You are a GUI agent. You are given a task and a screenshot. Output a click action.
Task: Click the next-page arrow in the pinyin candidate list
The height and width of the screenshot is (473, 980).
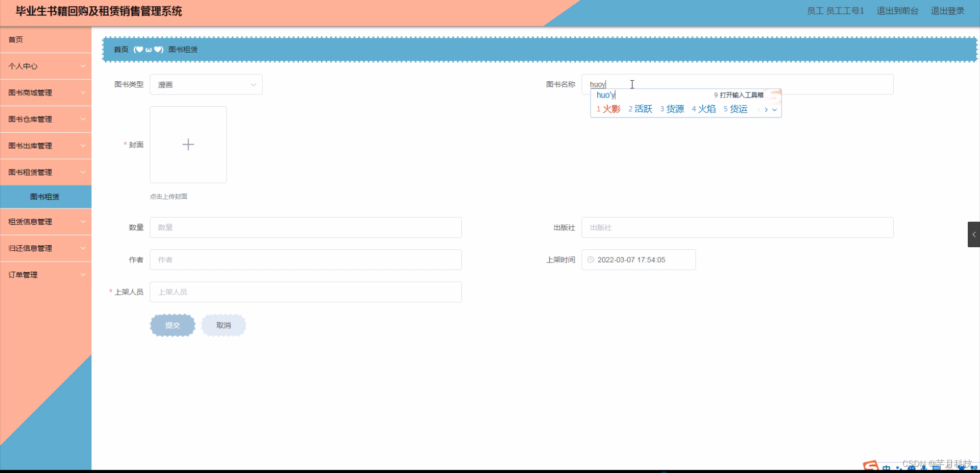point(766,110)
